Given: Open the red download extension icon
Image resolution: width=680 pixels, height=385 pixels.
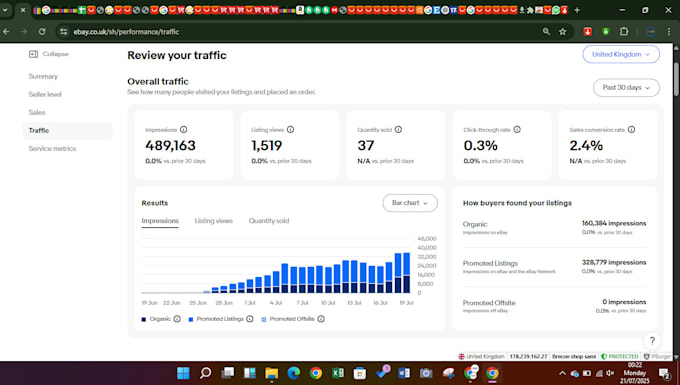Looking at the screenshot, I should [x=588, y=32].
